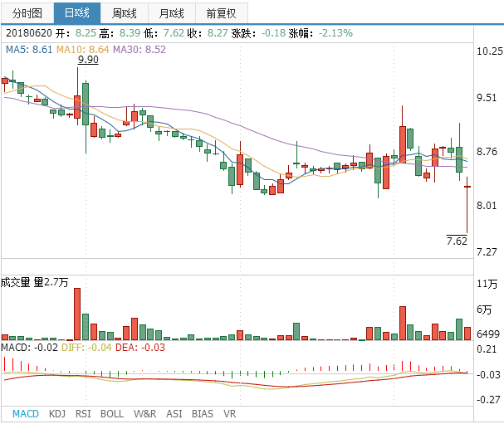Select the ASI indicator
Image resolution: width=504 pixels, height=424 pixels.
click(174, 414)
